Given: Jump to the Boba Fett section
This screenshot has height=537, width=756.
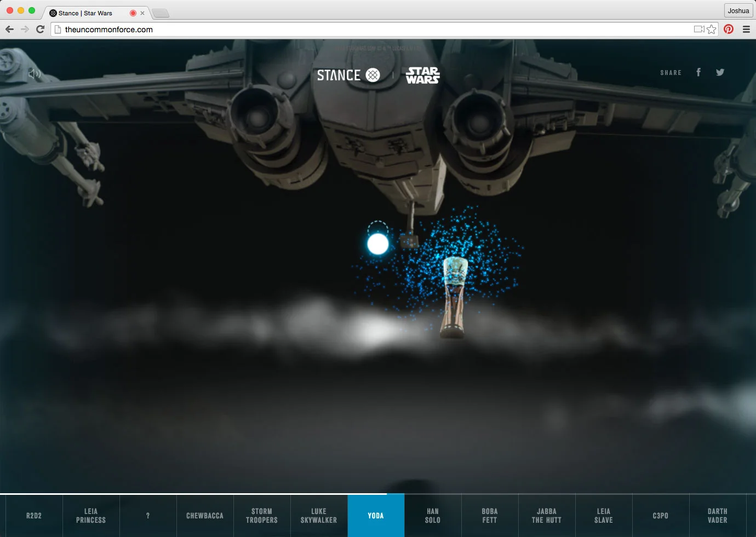Looking at the screenshot, I should click(x=490, y=516).
